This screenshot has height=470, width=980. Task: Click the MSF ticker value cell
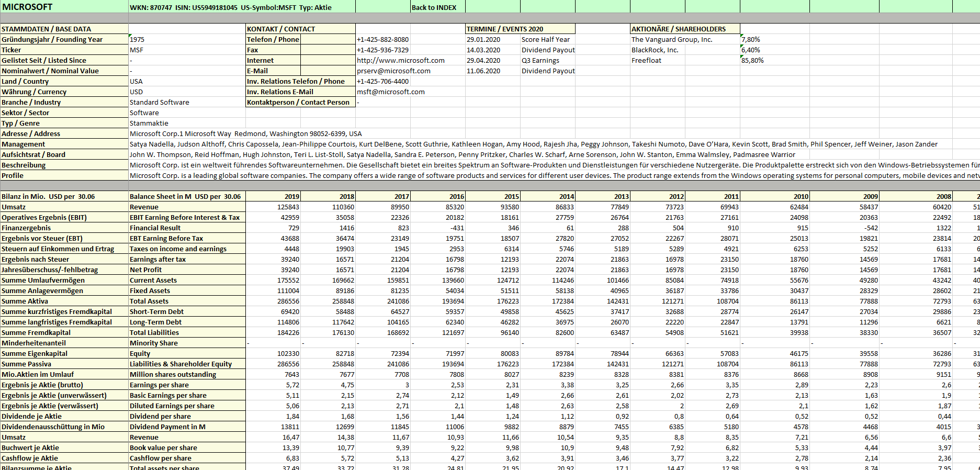pos(187,50)
